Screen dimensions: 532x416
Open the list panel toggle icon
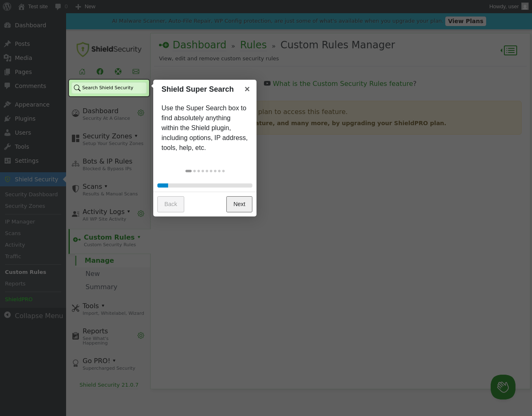pos(509,50)
